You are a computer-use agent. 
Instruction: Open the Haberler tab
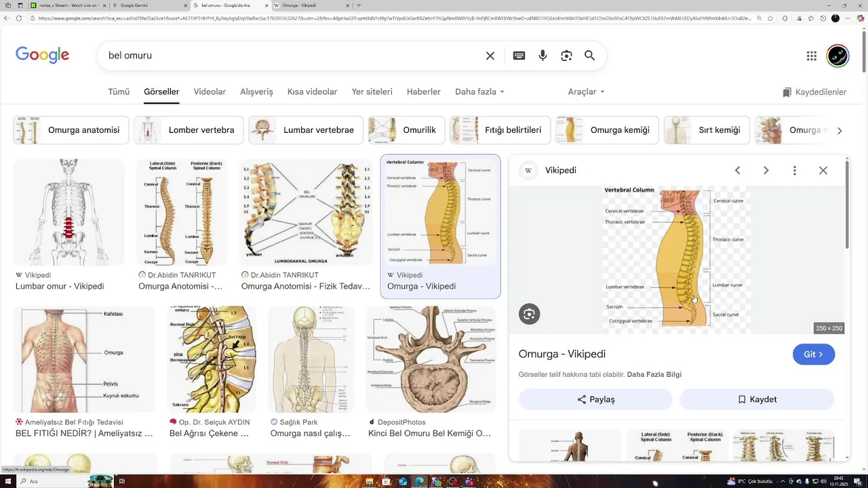point(424,91)
